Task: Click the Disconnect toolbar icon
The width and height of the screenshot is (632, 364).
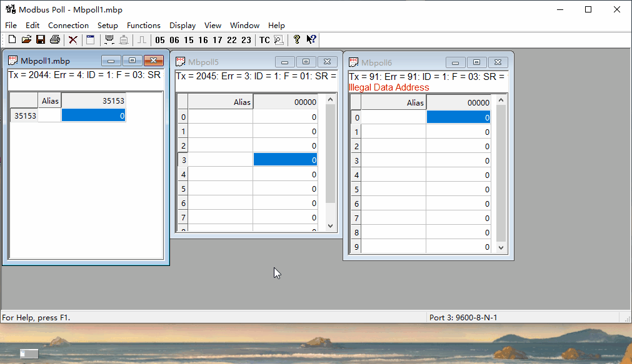Action: click(124, 39)
